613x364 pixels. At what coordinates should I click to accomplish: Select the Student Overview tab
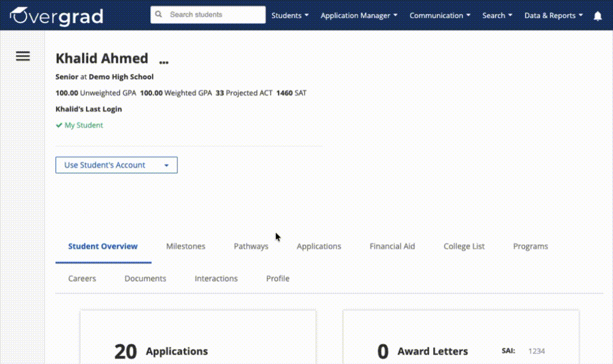[103, 246]
